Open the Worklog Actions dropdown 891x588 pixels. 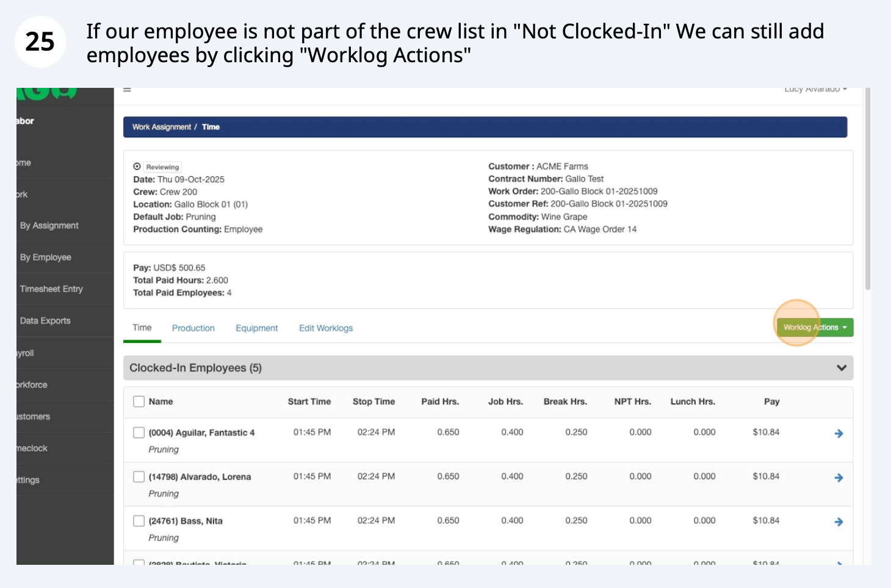pos(815,328)
